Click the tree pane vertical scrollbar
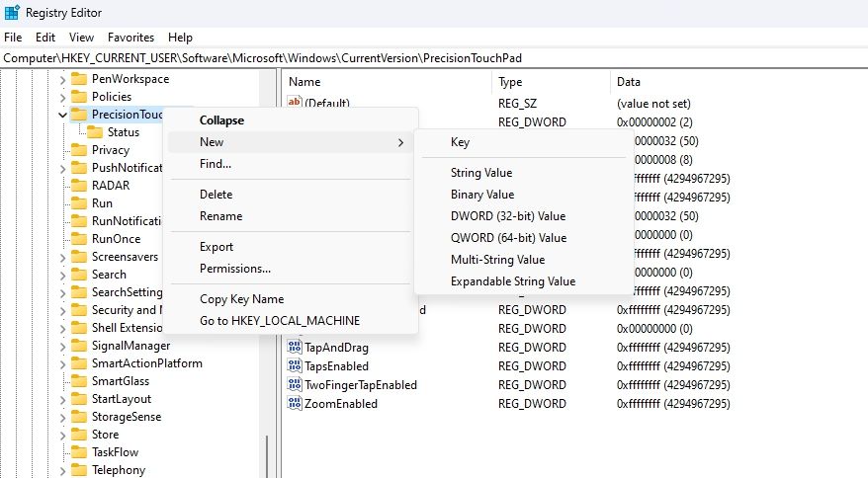Screen dimensions: 868x478 point(265,454)
